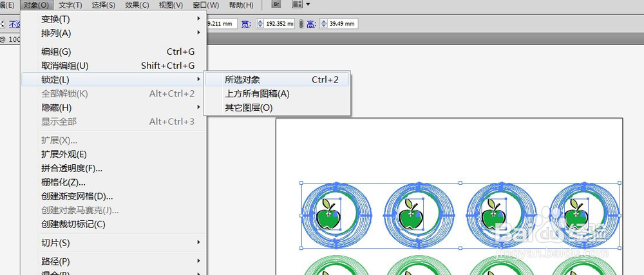Choose 扩展外观(E) from the menu

[114, 155]
